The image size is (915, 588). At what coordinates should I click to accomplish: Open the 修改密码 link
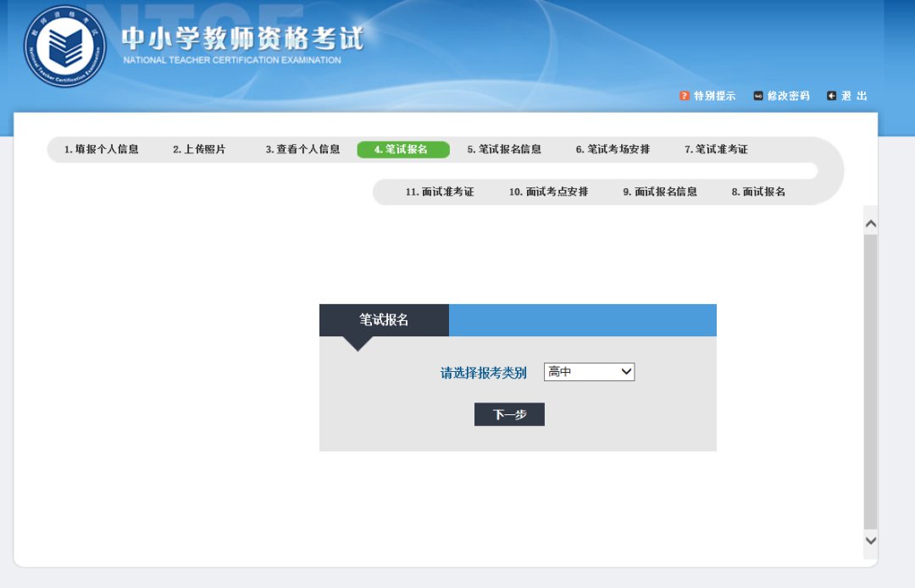789,96
